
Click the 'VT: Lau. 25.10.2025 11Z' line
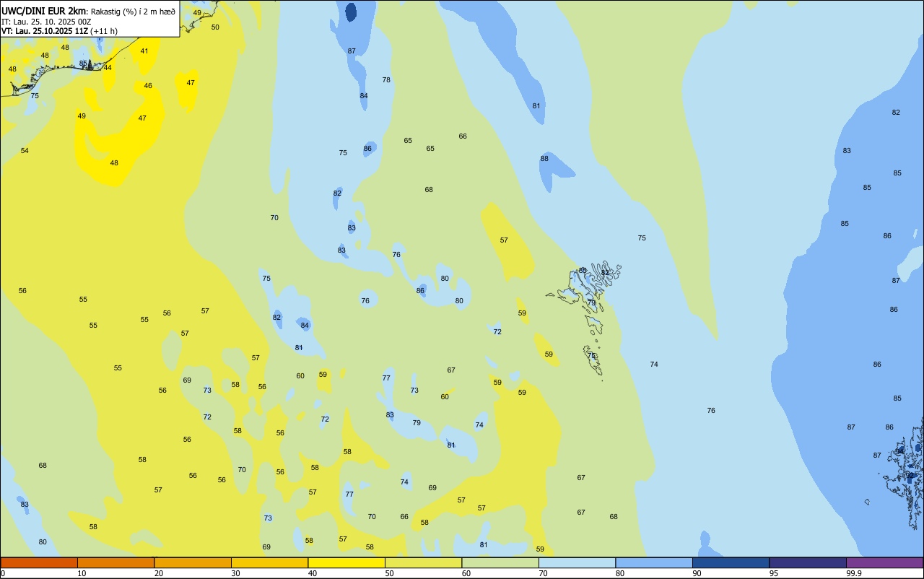[x=45, y=31]
